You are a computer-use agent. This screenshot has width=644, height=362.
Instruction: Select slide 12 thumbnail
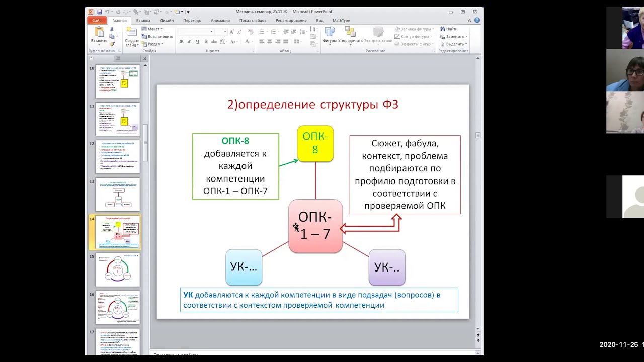(x=117, y=157)
